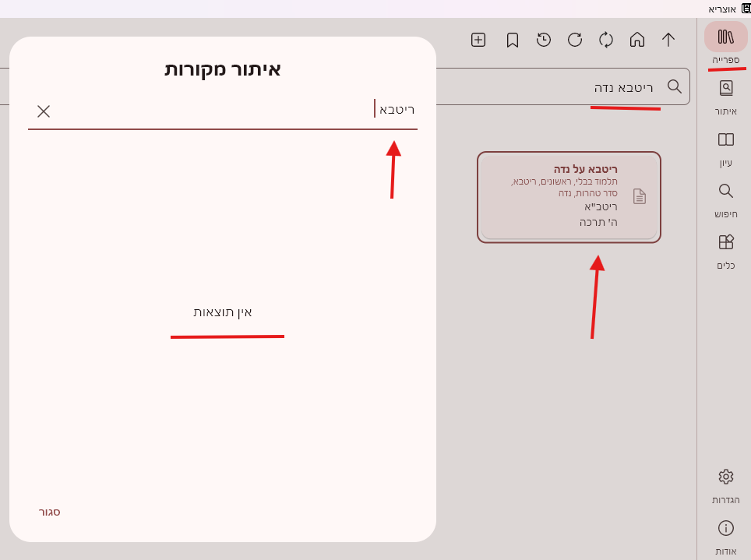Open bookmarks with the bookmark icon

(513, 40)
